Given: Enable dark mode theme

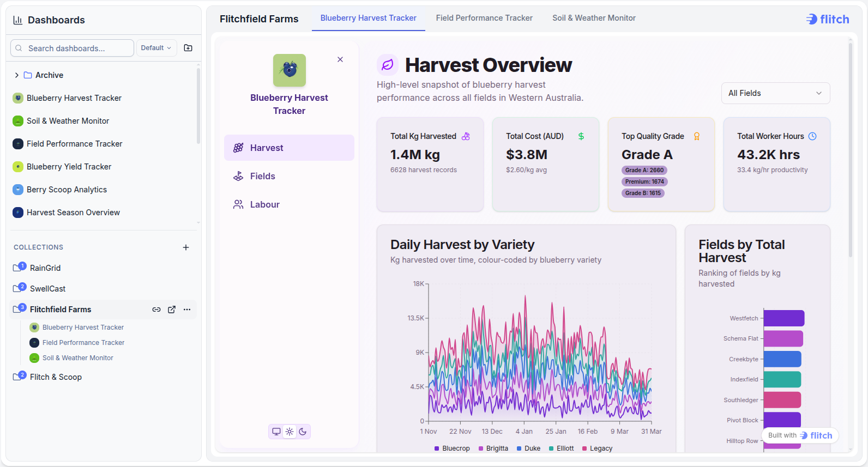Looking at the screenshot, I should tap(303, 432).
